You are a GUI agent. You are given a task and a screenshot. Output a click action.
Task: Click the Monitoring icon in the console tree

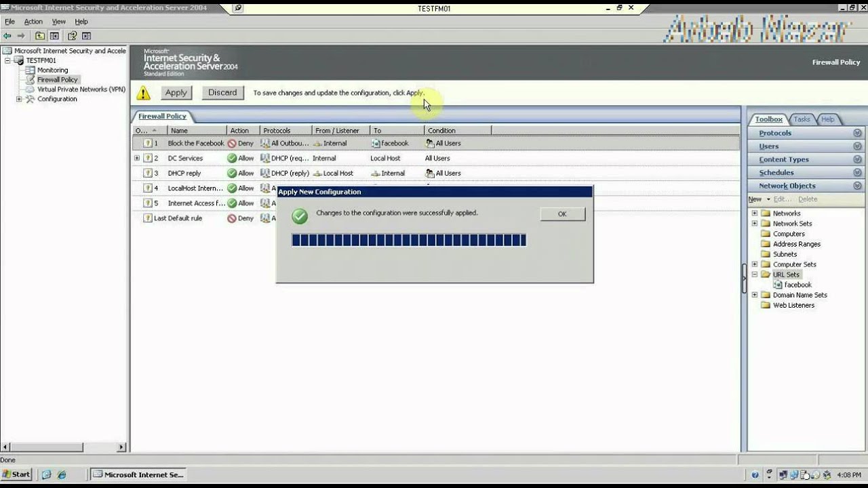[31, 70]
